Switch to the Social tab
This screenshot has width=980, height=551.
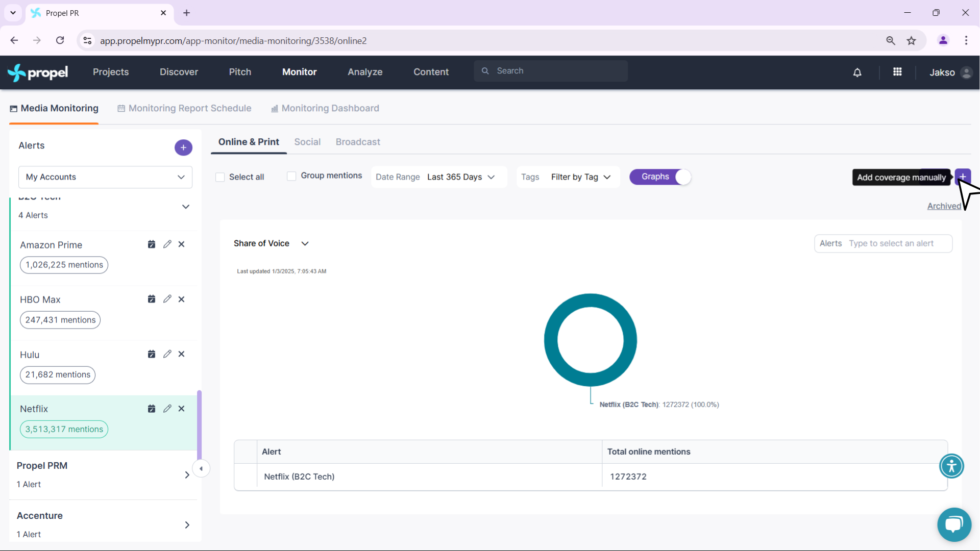(307, 142)
